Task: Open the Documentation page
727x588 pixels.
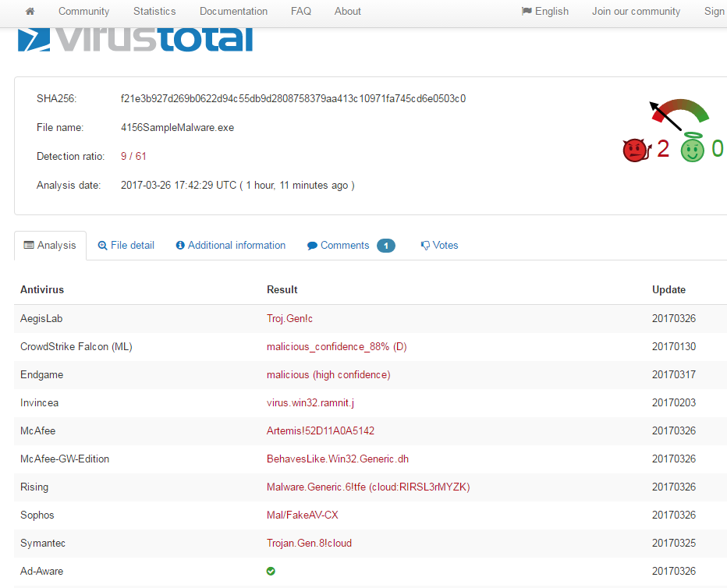Action: coord(233,11)
